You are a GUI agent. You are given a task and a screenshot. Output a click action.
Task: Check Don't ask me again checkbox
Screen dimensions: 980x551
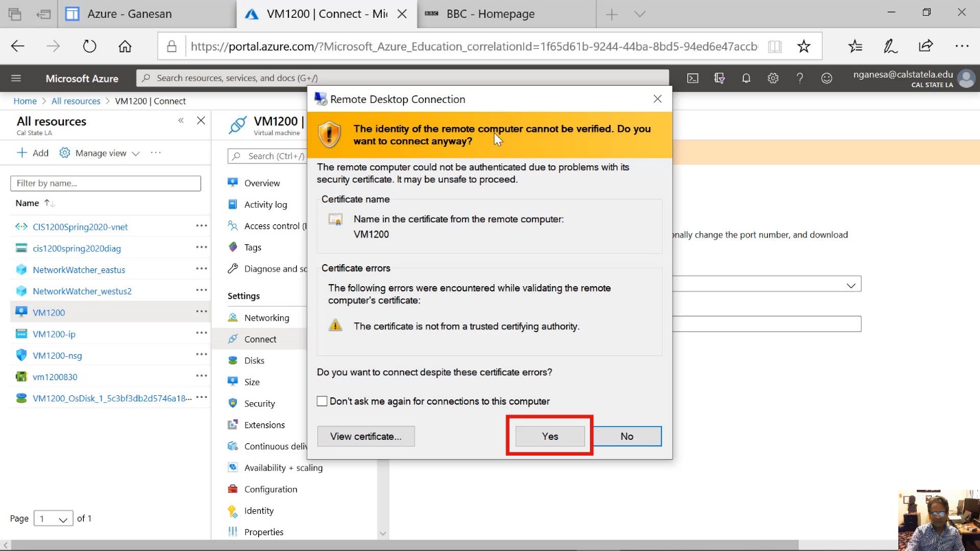coord(322,401)
